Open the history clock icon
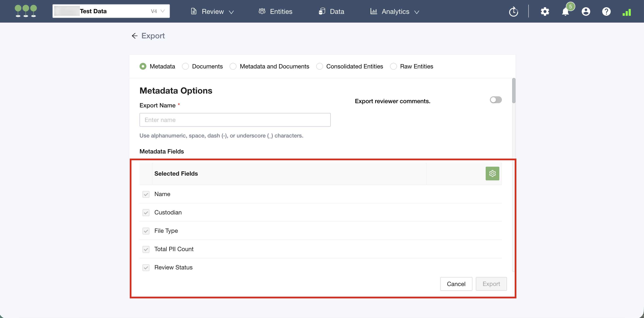This screenshot has width=644, height=318. click(x=513, y=12)
